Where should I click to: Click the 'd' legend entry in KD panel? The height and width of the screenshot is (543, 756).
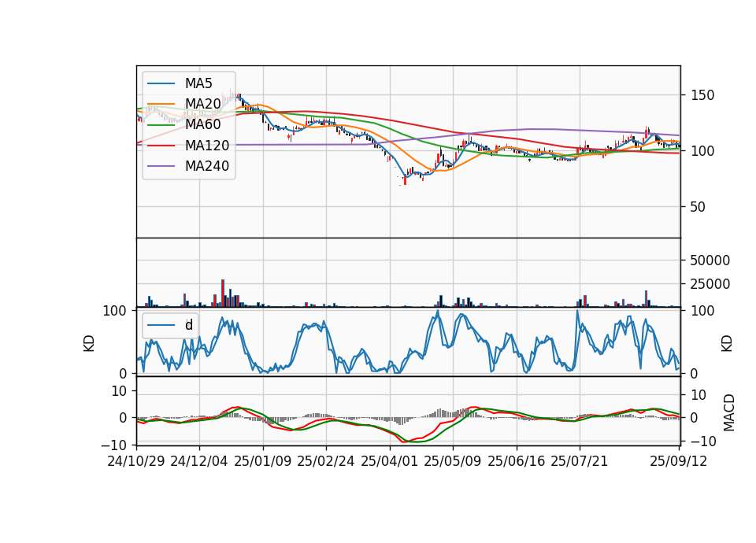coord(189,325)
